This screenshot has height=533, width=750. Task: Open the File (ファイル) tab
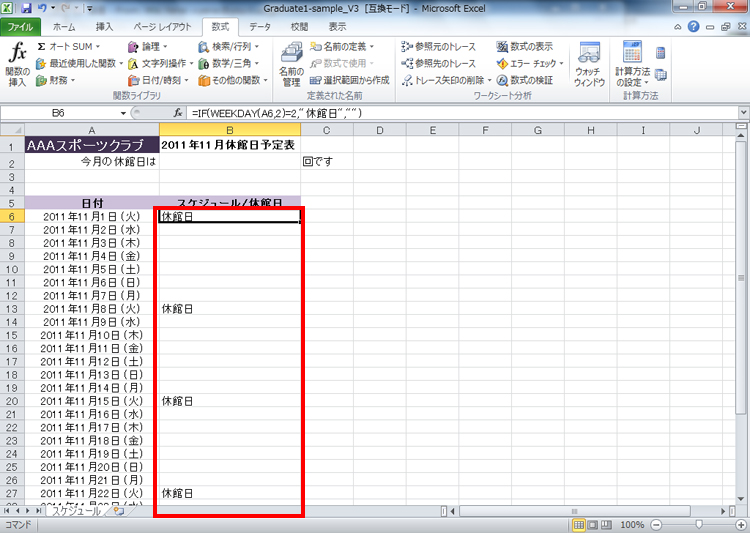coord(20,27)
